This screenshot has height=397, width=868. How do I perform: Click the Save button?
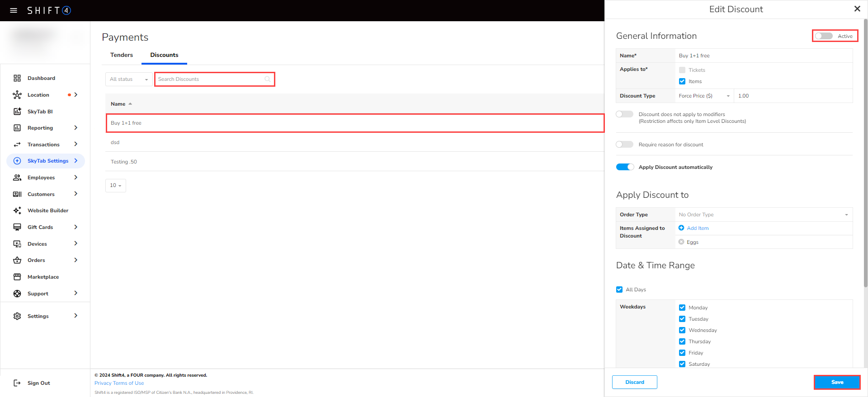tap(837, 382)
